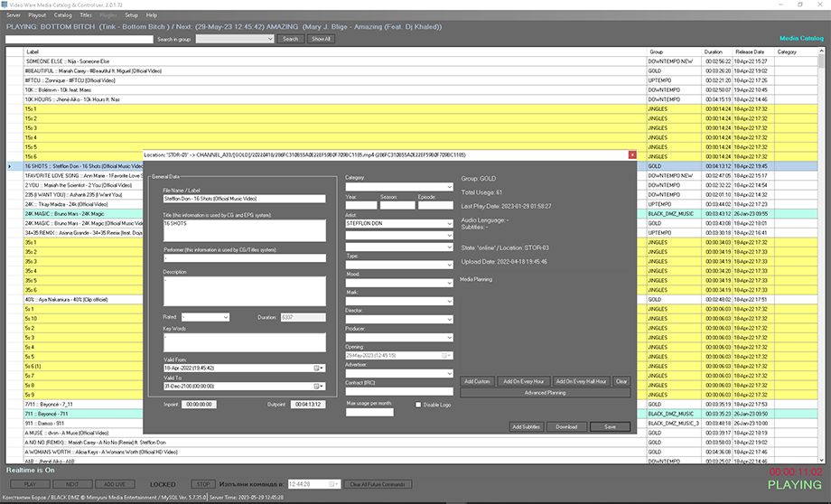Click the Season field
Viewport: 831px width, 504px height.
click(x=397, y=205)
